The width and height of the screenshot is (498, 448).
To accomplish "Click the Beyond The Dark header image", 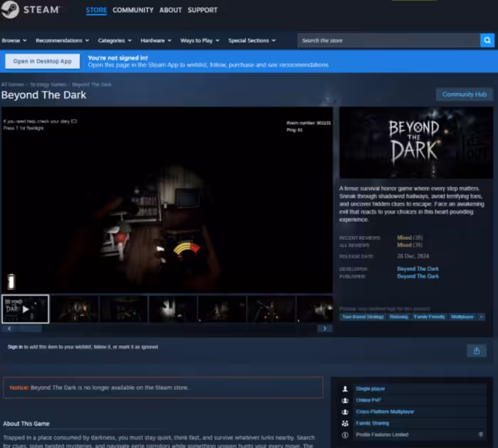I will [x=416, y=142].
